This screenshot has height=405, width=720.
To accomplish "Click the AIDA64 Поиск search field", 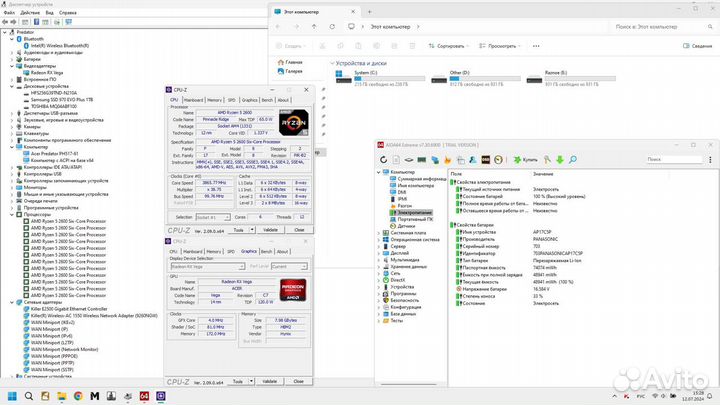I will point(674,159).
